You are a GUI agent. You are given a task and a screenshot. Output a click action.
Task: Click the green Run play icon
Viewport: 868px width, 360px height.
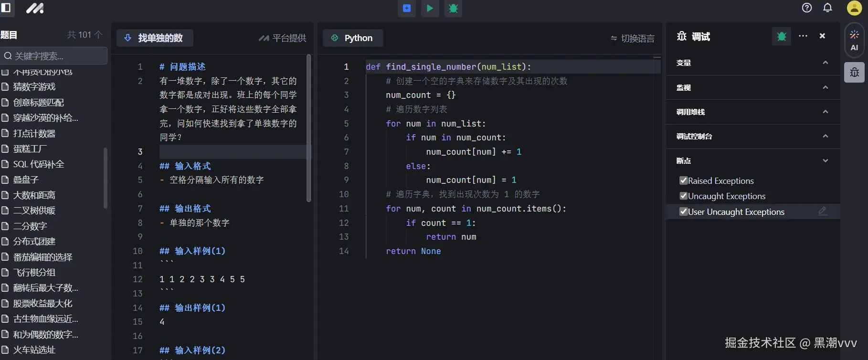coord(430,8)
